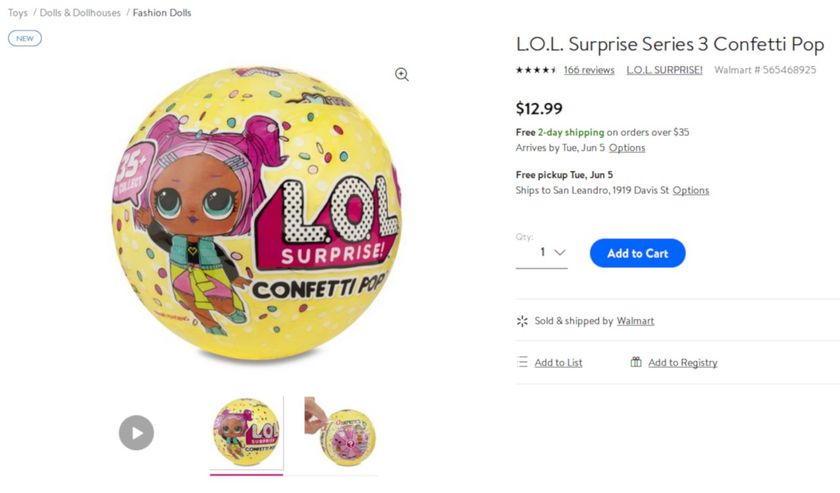840x493 pixels.
Task: Select the first product thumbnail
Action: pos(246,433)
